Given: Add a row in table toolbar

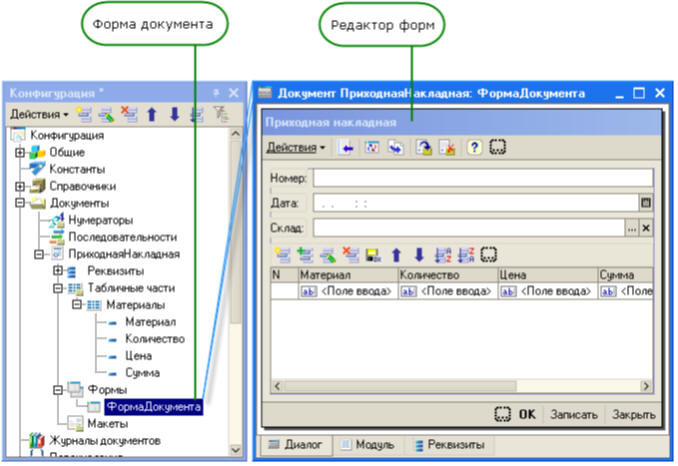Looking at the screenshot, I should point(283,255).
